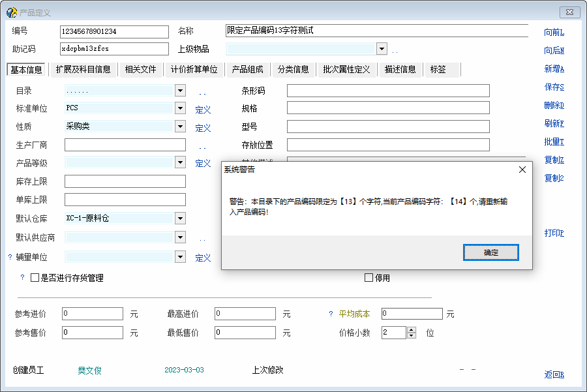This screenshot has height=392, width=587.
Task: Open the 默认仓库 dropdown
Action: click(x=180, y=218)
